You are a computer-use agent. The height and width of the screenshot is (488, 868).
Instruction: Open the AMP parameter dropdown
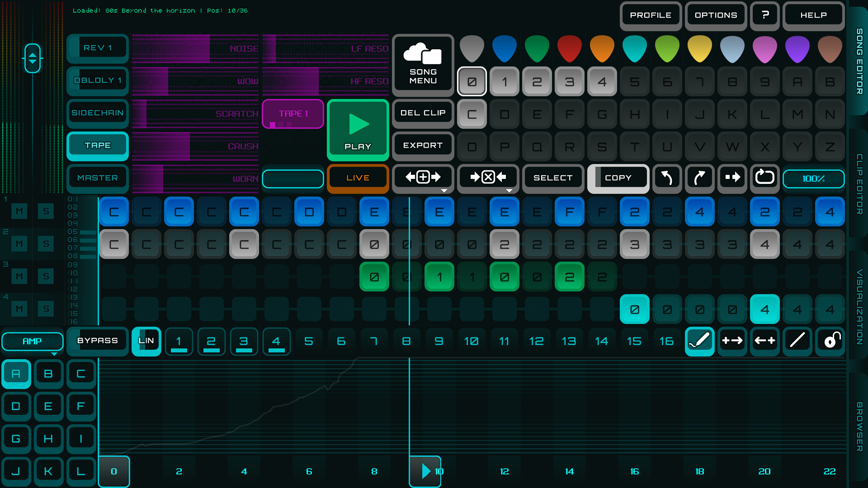[32, 341]
